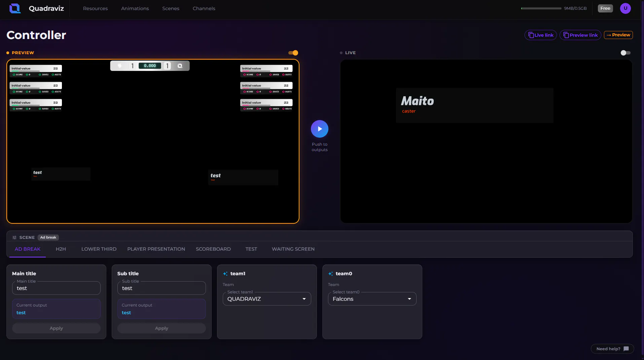Click the Preview link button

pyautogui.click(x=580, y=35)
